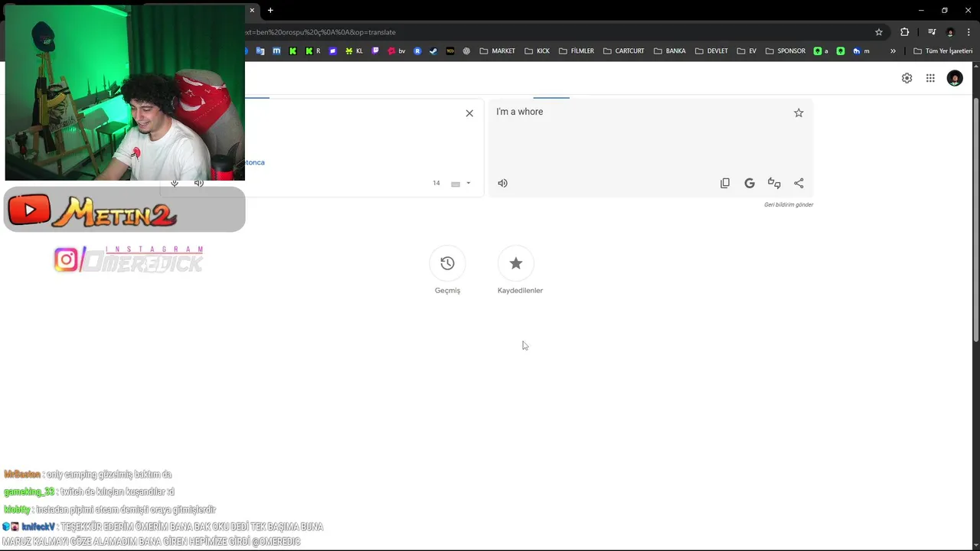Share the translation

(799, 183)
